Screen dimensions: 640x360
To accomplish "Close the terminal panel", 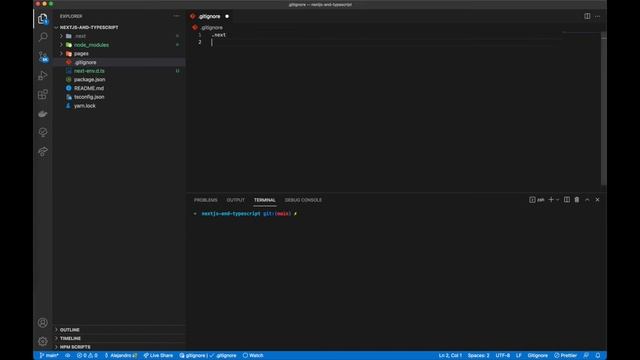I will (598, 200).
